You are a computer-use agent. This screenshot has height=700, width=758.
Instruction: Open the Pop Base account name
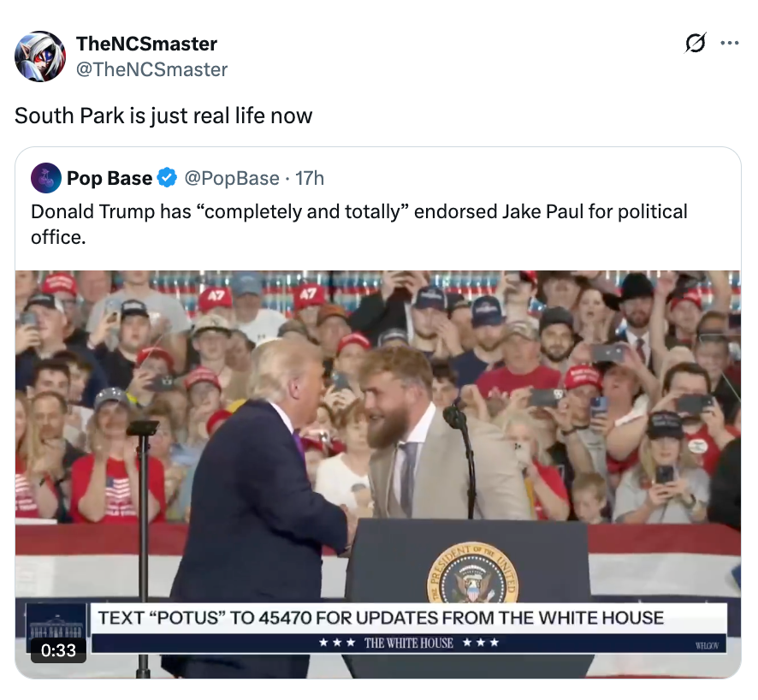[x=110, y=178]
